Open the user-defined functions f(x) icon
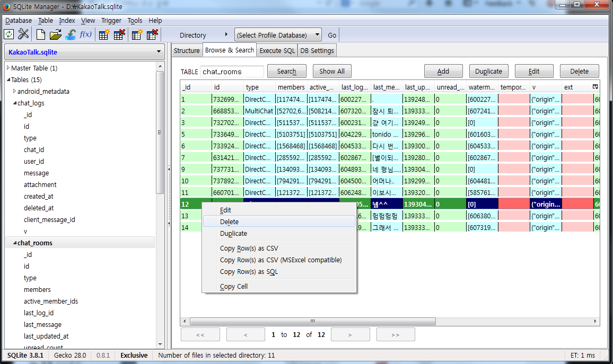Image resolution: width=613 pixels, height=364 pixels. pyautogui.click(x=85, y=34)
